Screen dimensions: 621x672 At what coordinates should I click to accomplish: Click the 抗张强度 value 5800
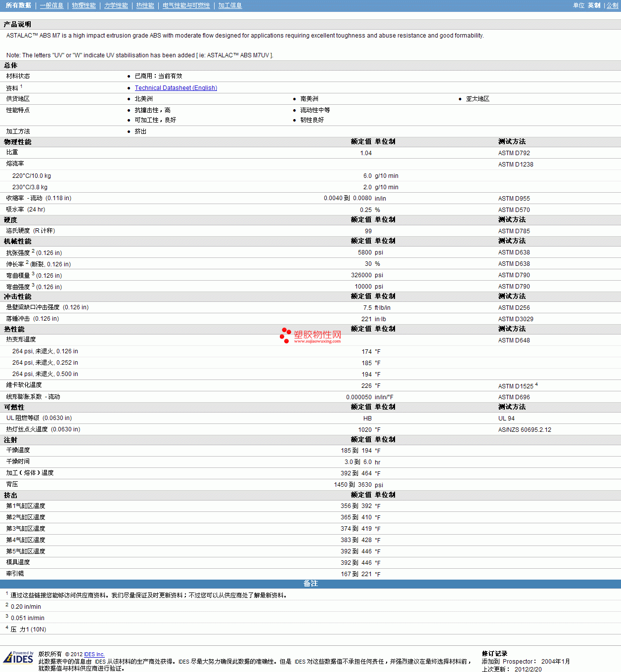click(365, 252)
